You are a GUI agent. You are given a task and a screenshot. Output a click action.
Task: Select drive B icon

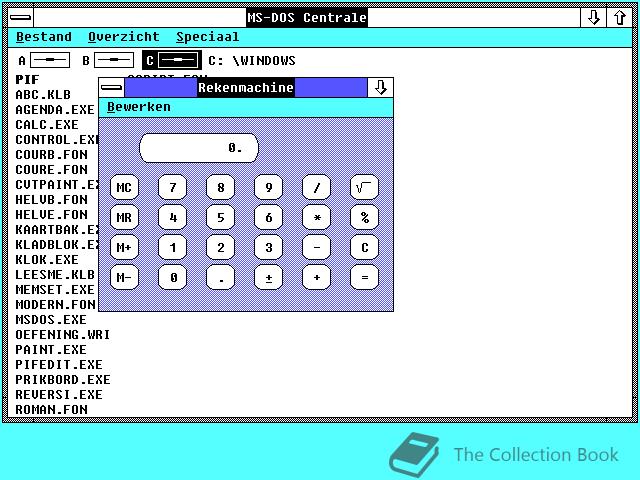tap(108, 60)
